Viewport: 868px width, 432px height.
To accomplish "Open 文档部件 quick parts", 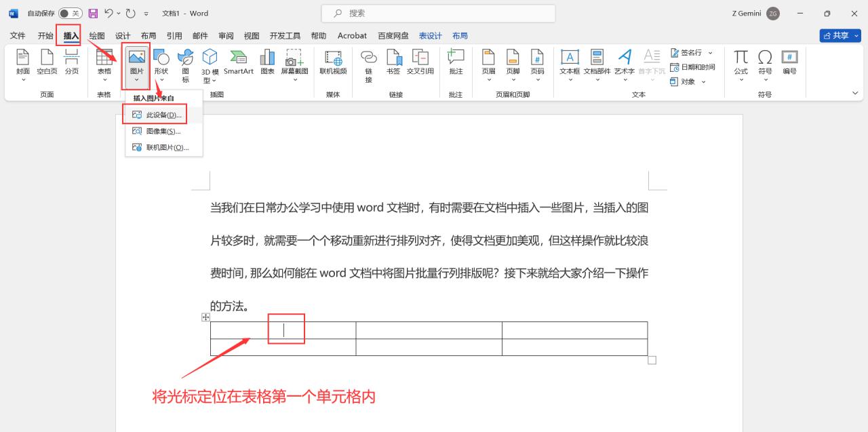I will (x=597, y=66).
